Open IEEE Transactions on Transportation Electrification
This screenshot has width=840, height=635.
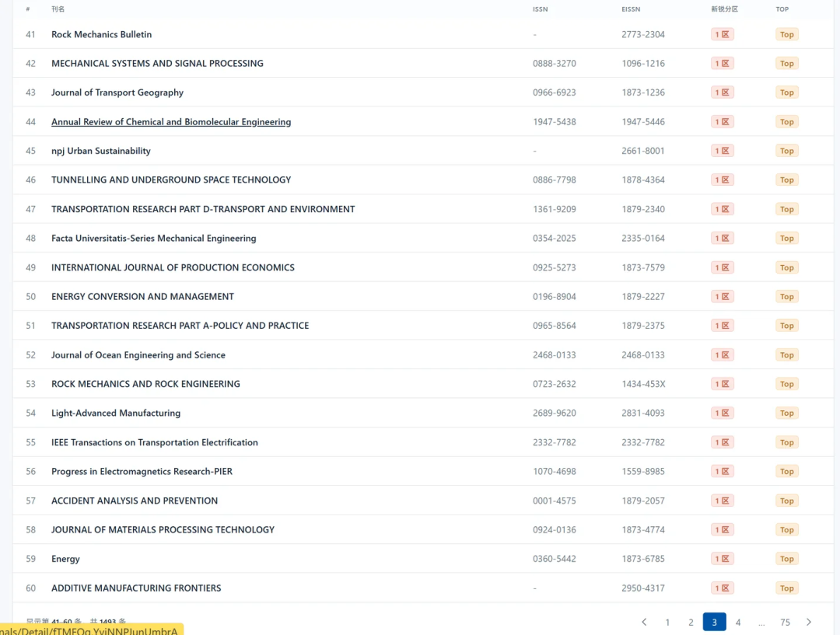click(x=154, y=442)
